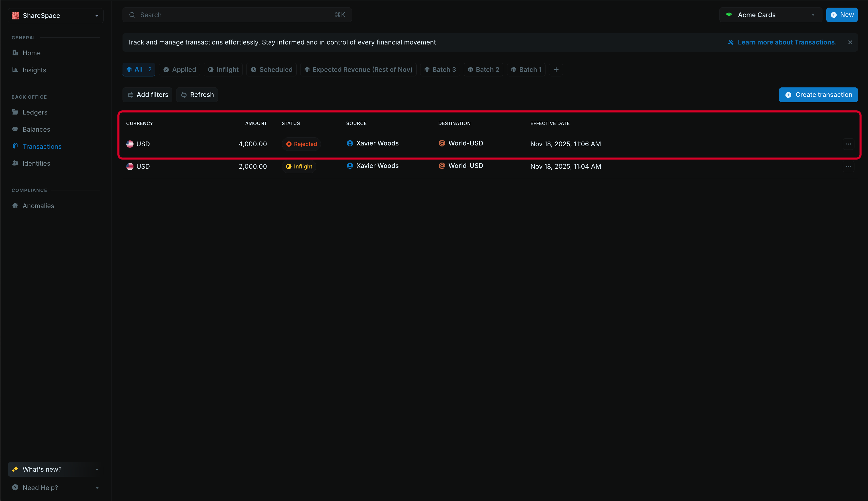
Task: Open three-dot menu for Rejected transaction
Action: point(848,144)
